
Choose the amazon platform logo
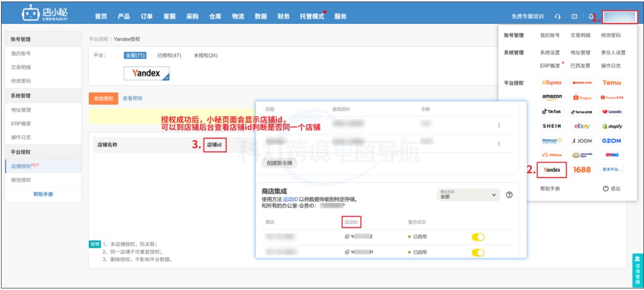click(x=552, y=97)
